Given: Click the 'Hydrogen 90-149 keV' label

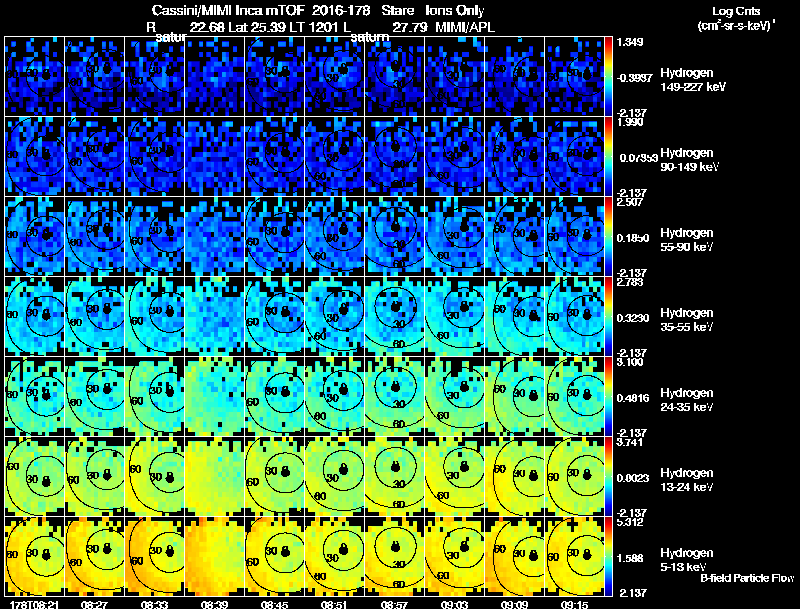Looking at the screenshot, I should (689, 160).
